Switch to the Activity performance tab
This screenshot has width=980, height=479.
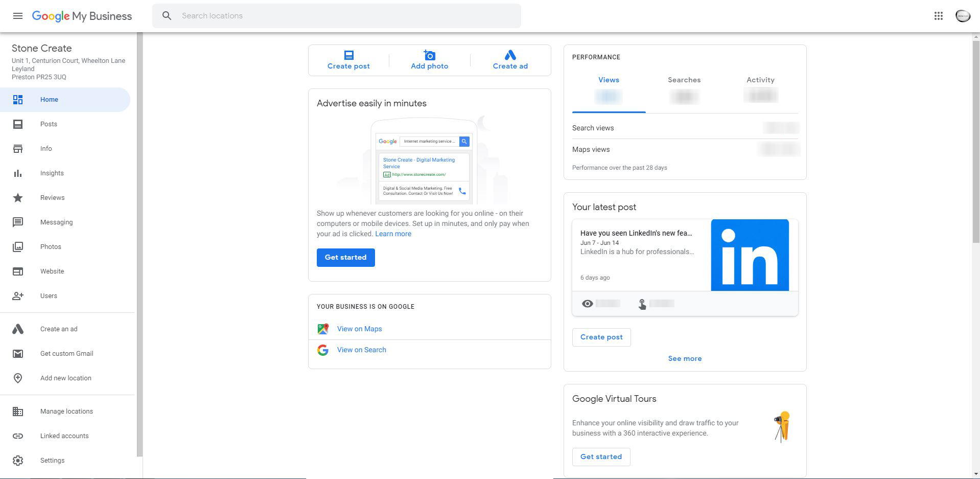(x=760, y=91)
